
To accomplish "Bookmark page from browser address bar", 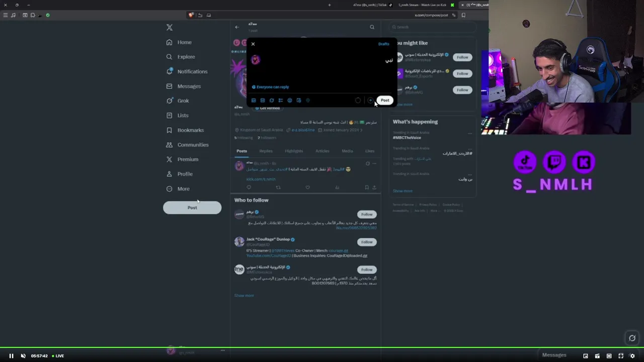I will [x=463, y=15].
